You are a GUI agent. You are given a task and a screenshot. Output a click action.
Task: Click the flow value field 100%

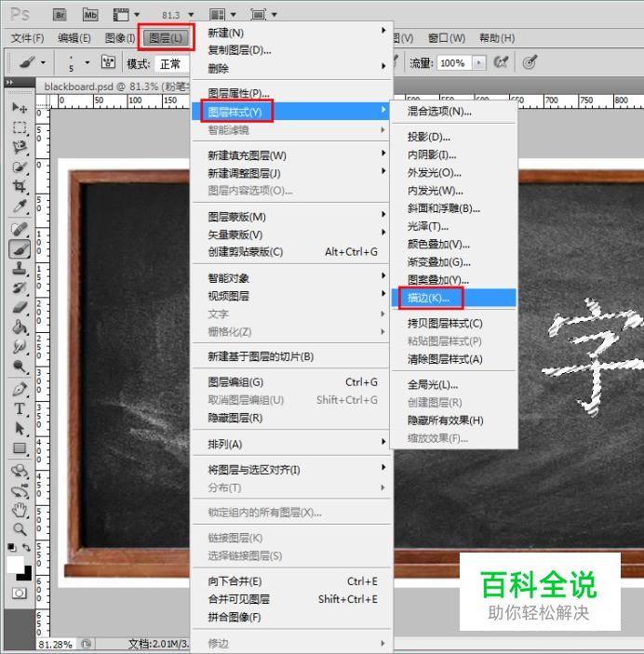point(454,63)
